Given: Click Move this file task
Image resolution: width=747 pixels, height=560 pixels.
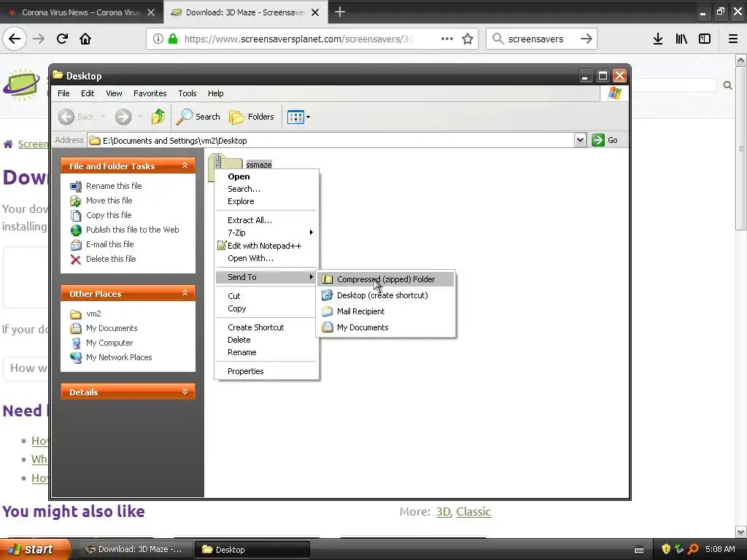Looking at the screenshot, I should tap(109, 201).
